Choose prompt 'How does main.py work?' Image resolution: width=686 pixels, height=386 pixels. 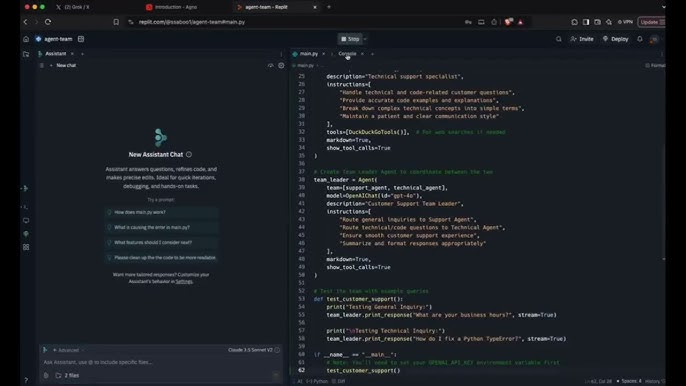coord(161,212)
